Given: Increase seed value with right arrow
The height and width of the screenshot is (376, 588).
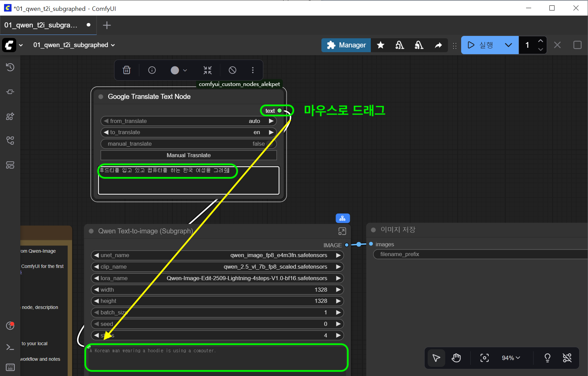Looking at the screenshot, I should 338,324.
